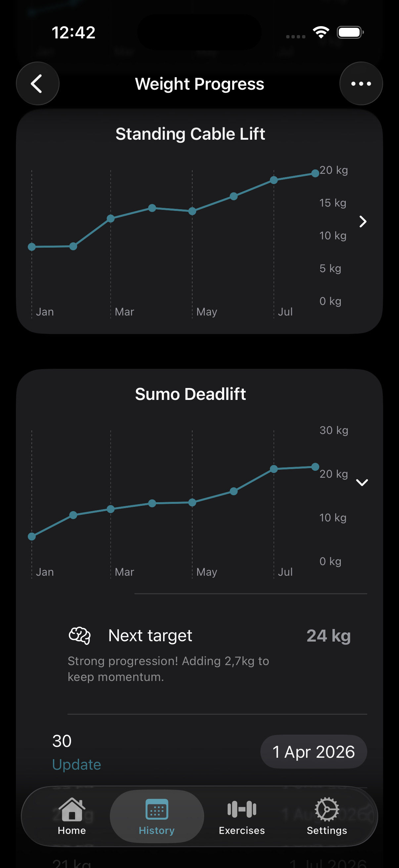Tap the Sumo Deadlift title
The height and width of the screenshot is (868, 399).
[191, 394]
